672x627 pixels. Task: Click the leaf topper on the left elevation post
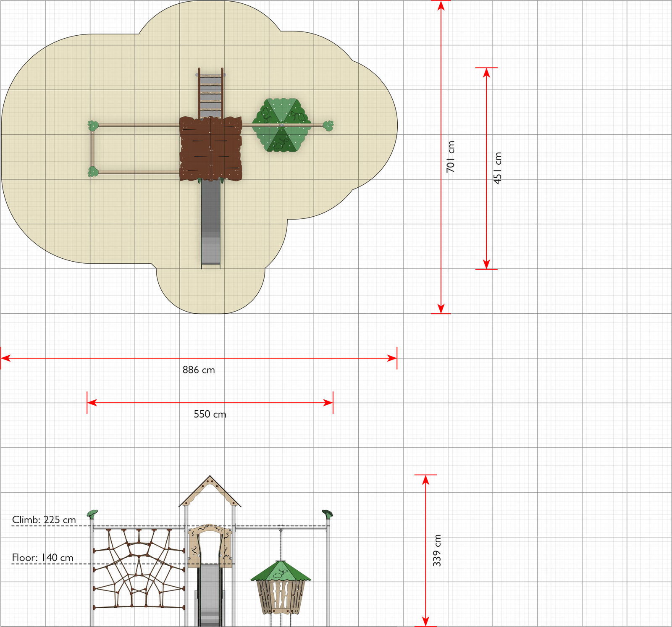tap(92, 513)
